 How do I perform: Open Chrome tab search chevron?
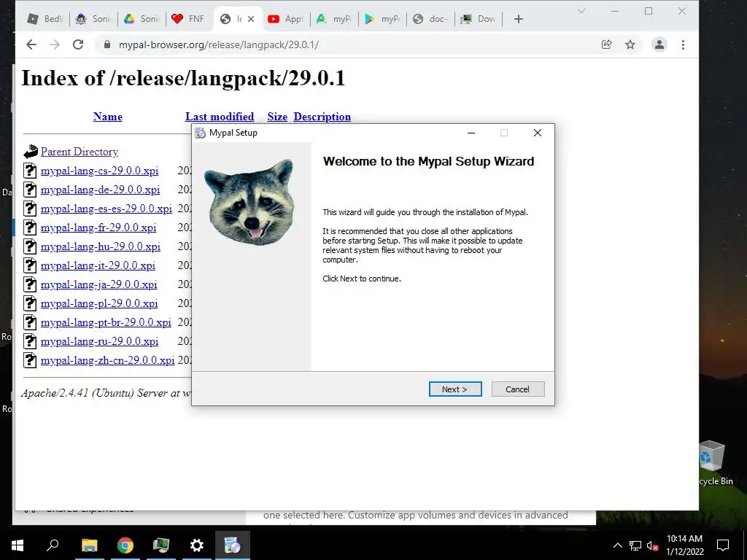tap(581, 11)
